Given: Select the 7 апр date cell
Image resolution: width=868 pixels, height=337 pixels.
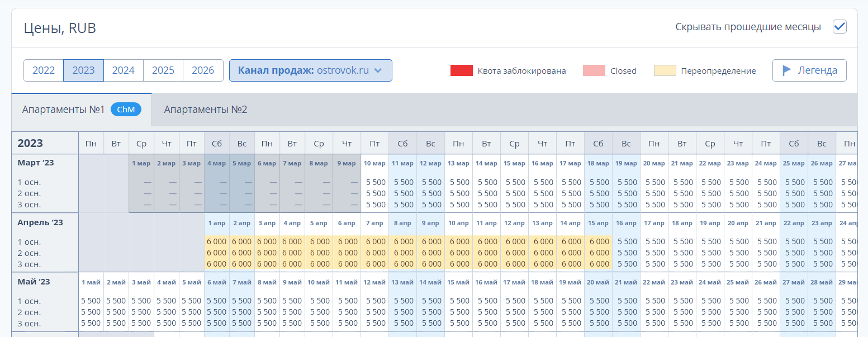Looking at the screenshot, I should point(375,222).
